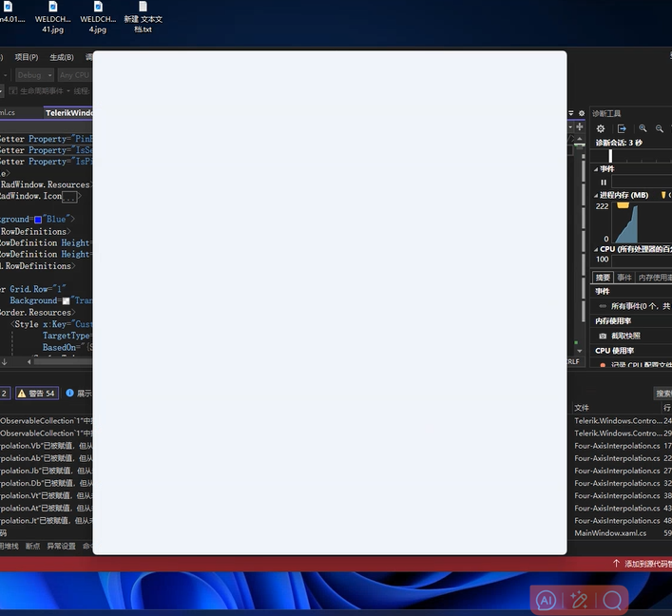Collapse the 进程内存 (MB) graph section
The width and height of the screenshot is (672, 616).
pyautogui.click(x=596, y=195)
